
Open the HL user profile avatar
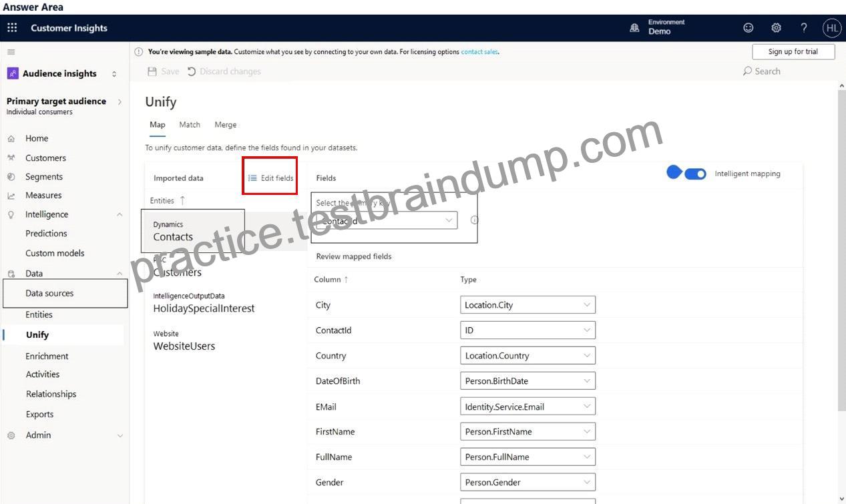point(832,28)
